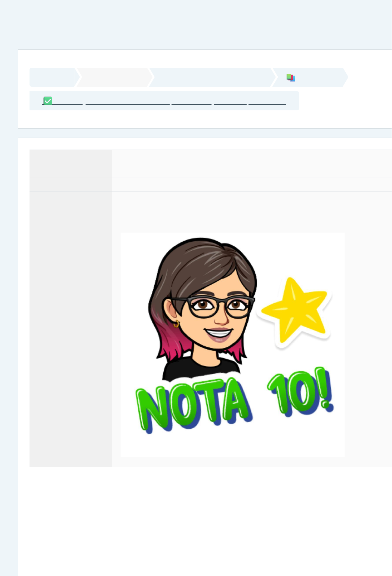Click the second breadcrumb segment without underline
The height and width of the screenshot is (576, 392).
[114, 77]
